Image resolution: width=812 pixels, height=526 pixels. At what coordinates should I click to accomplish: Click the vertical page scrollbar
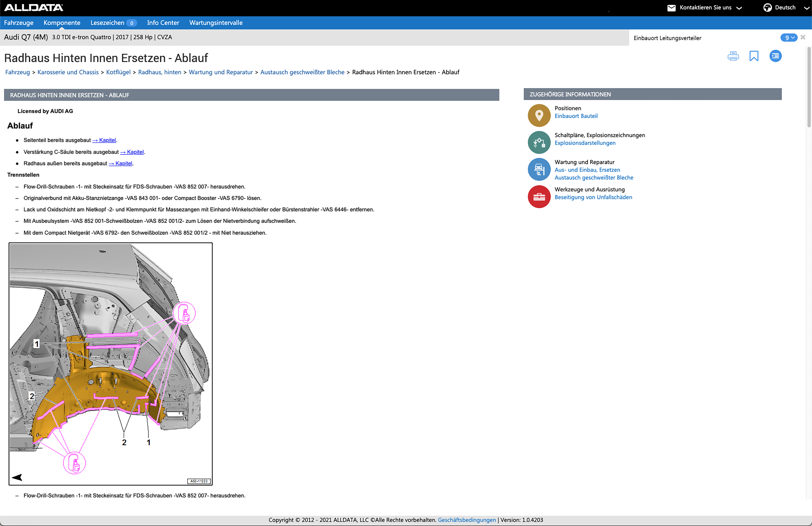click(x=809, y=87)
